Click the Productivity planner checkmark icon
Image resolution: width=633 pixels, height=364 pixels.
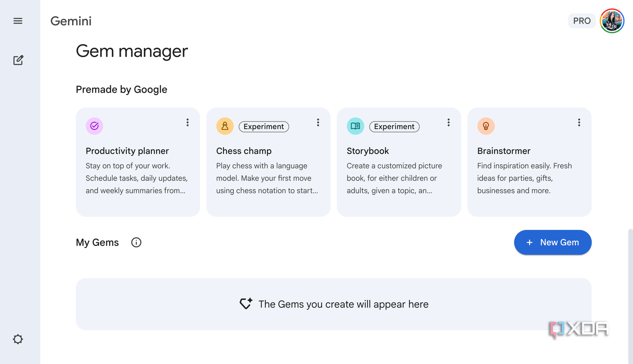94,126
